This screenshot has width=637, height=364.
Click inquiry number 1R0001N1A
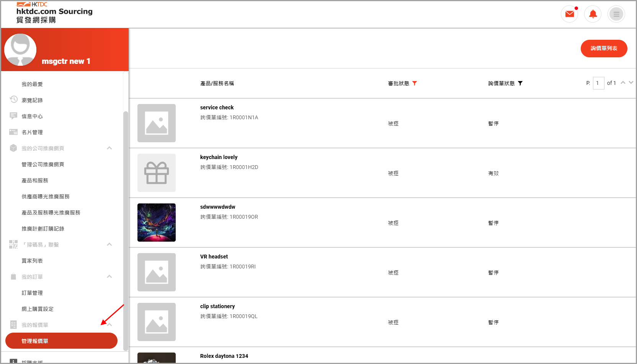(244, 117)
